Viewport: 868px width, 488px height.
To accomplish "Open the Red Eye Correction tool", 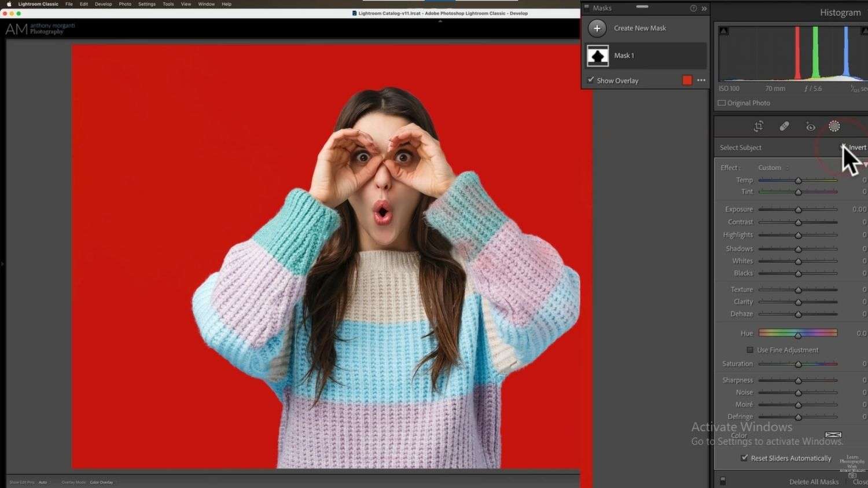I will (x=810, y=126).
